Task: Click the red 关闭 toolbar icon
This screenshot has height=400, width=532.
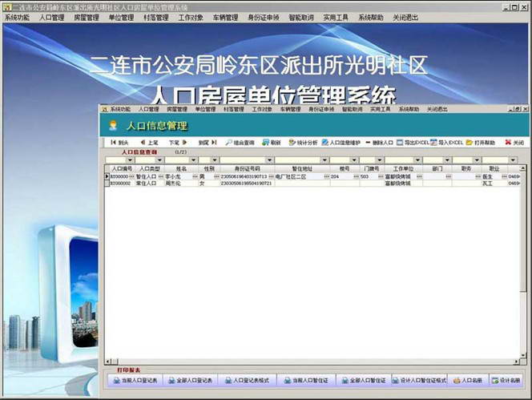Action: coord(514,143)
